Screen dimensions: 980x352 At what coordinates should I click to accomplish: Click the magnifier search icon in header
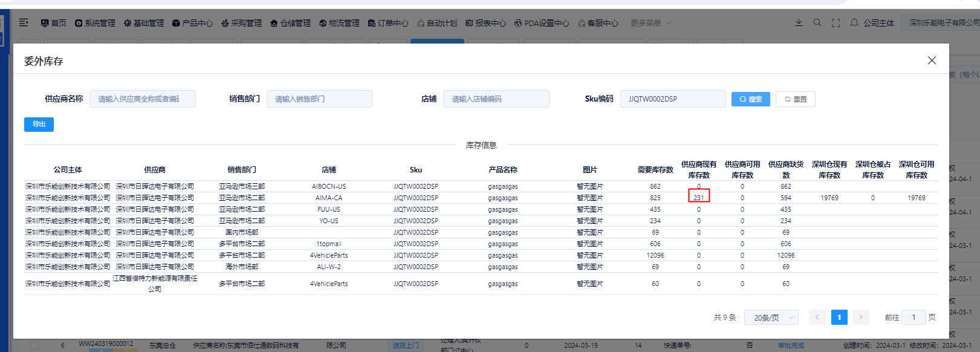point(817,22)
